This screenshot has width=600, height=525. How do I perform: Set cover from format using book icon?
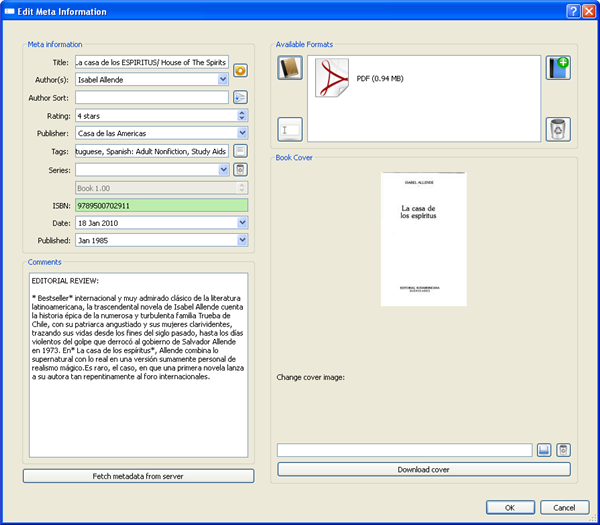tap(289, 68)
